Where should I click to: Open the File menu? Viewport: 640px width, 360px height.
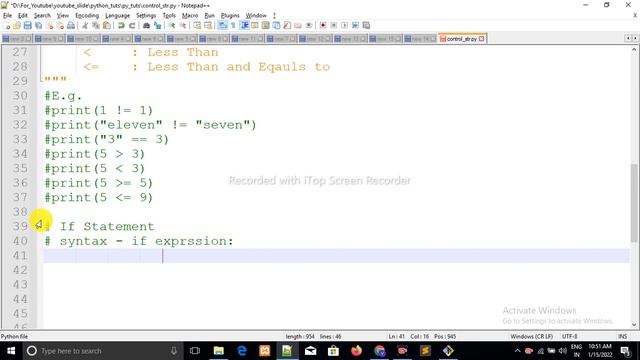click(7, 16)
